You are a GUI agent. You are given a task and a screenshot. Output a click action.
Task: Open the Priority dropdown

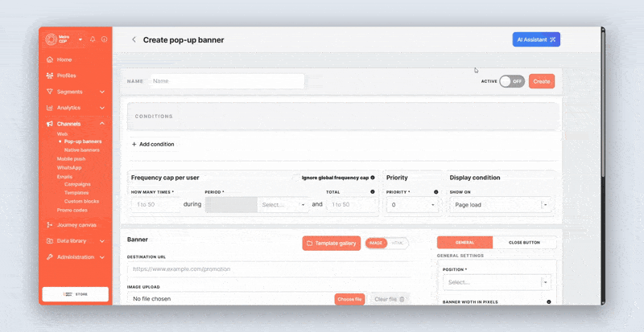(412, 204)
